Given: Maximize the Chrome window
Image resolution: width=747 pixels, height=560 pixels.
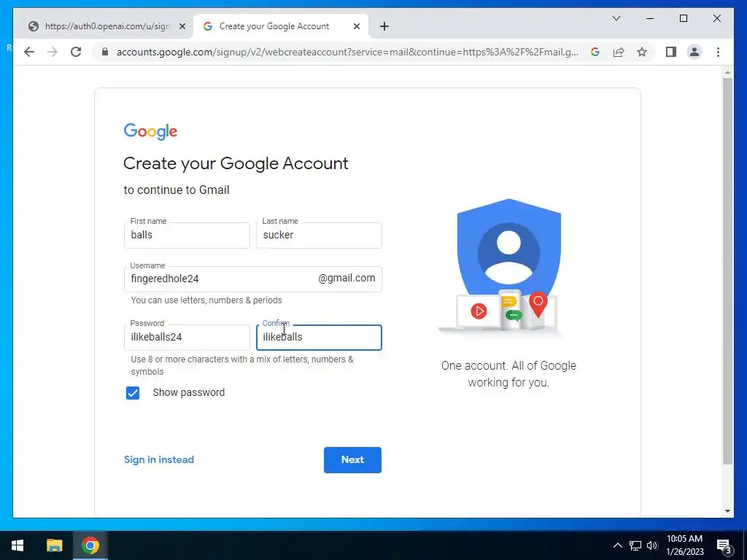Looking at the screenshot, I should point(683,18).
